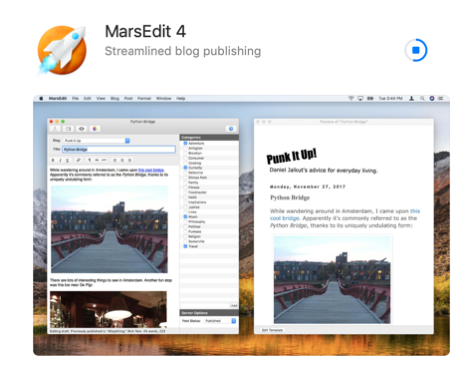
Task: Open the Blog popup selector
Action: (x=96, y=141)
